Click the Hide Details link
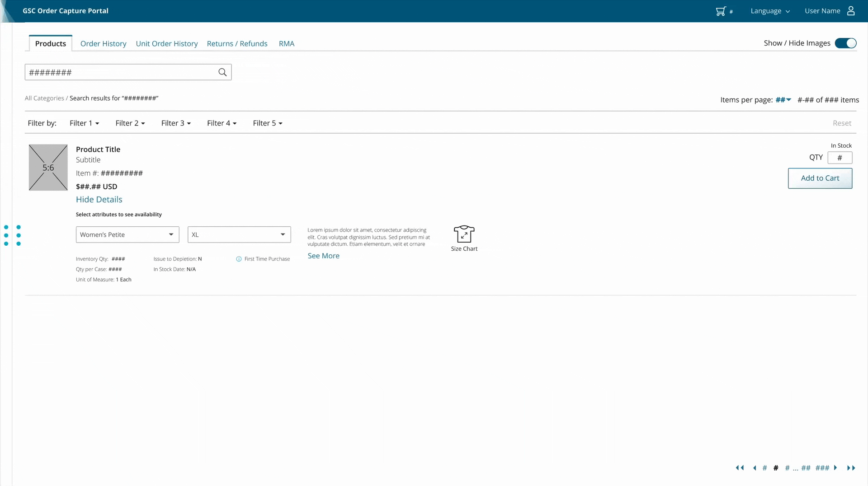Image resolution: width=868 pixels, height=486 pixels. (99, 200)
